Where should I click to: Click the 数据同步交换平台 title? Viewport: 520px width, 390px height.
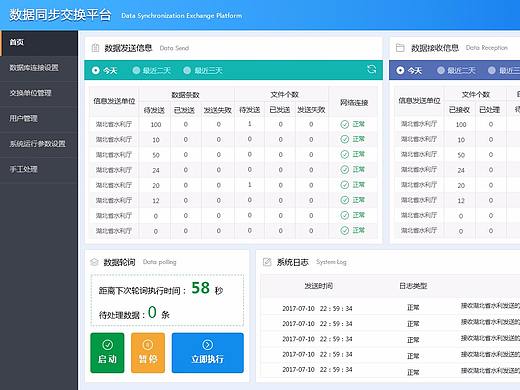(x=60, y=15)
